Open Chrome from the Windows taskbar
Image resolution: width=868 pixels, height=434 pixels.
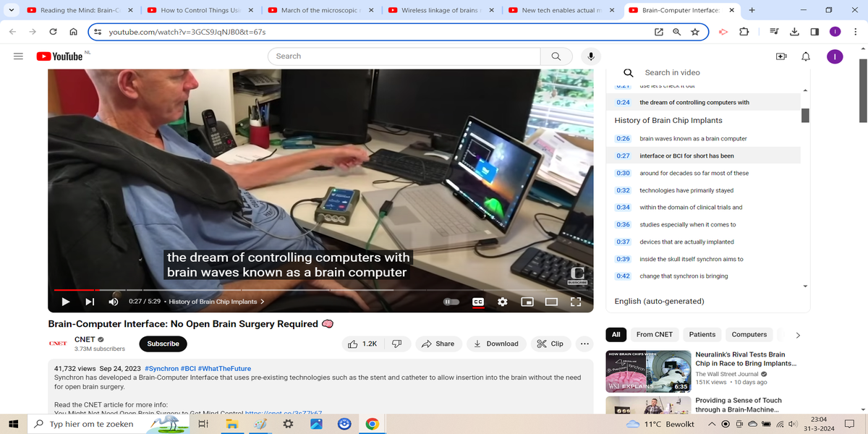click(x=371, y=424)
